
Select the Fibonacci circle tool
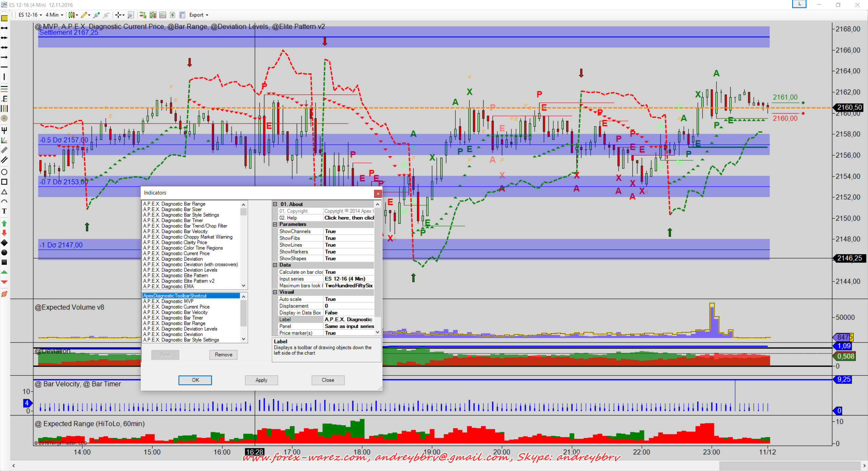point(4,118)
